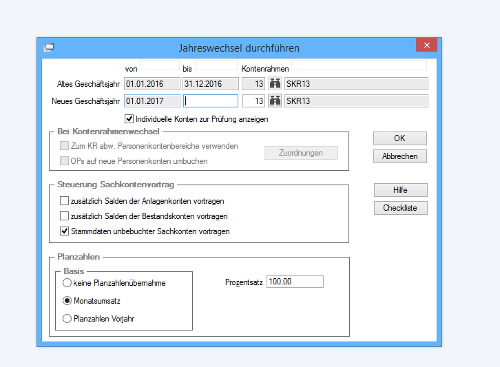Click the Planzahlen group title
This screenshot has height=367, width=500.
pos(79,257)
